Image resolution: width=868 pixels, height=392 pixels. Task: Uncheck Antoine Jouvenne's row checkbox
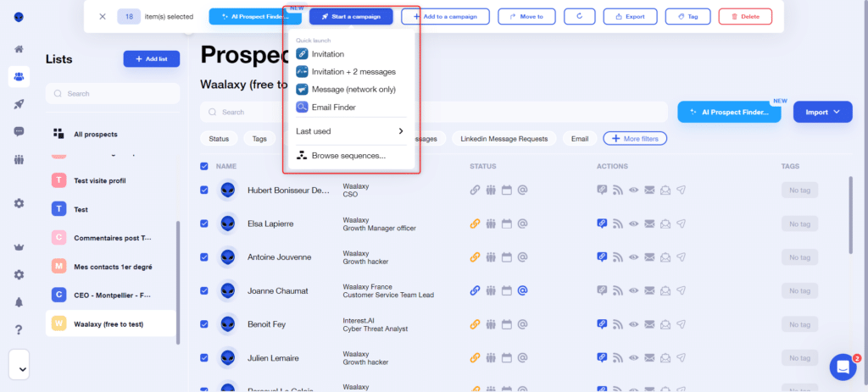[x=203, y=257]
